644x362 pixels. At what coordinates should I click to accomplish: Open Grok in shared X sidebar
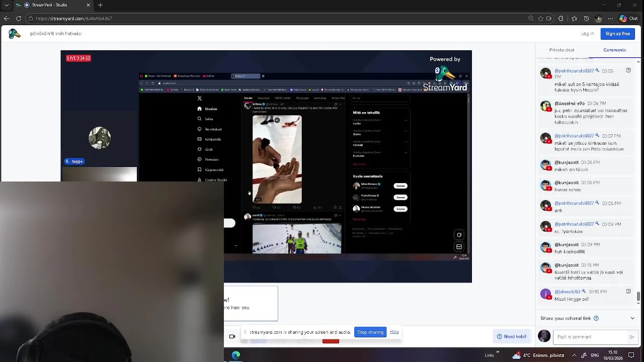tap(205, 149)
